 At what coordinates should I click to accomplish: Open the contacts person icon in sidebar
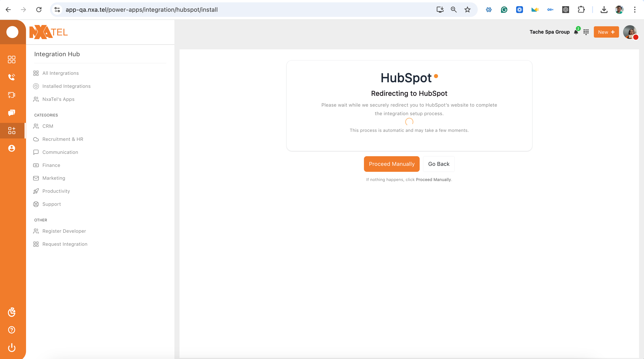pos(12,148)
